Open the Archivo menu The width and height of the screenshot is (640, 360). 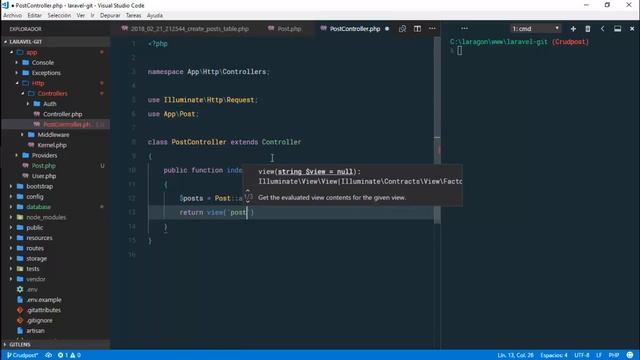tap(12, 15)
